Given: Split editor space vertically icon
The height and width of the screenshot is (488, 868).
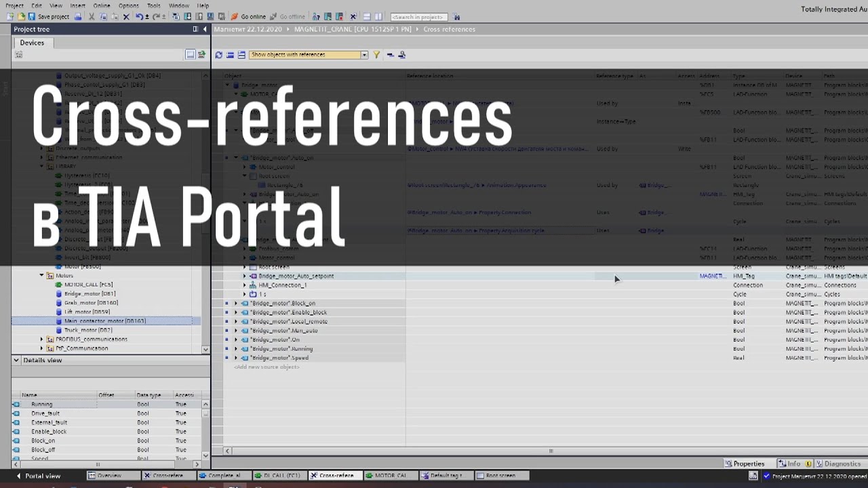Looking at the screenshot, I should pyautogui.click(x=378, y=16).
